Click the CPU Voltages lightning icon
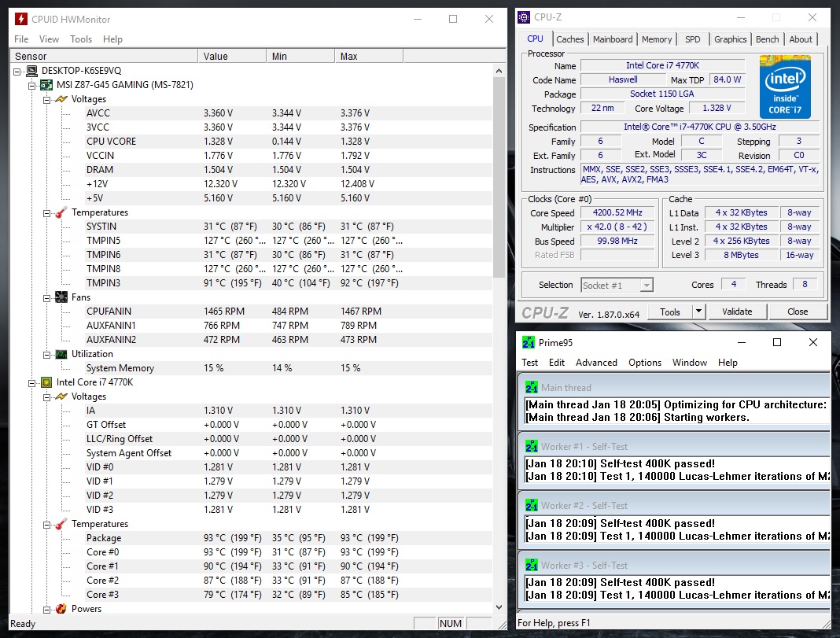 (61, 396)
